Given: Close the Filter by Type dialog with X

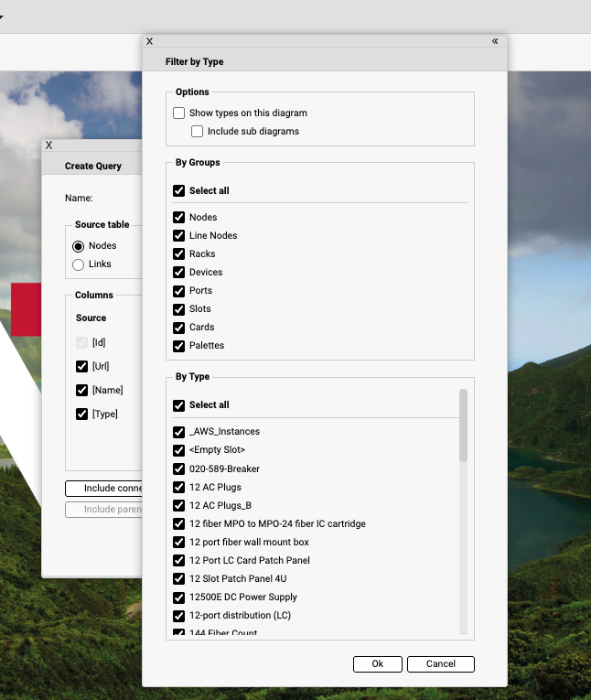Looking at the screenshot, I should (x=150, y=41).
